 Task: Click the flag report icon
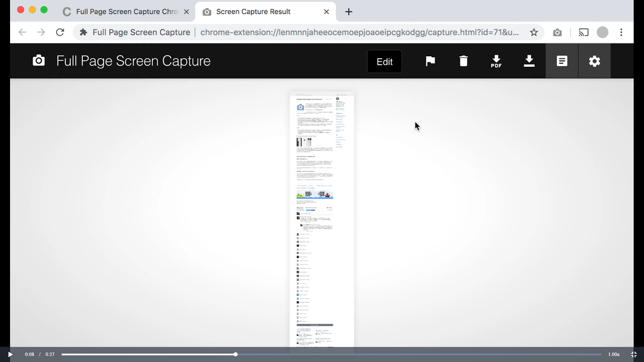click(x=430, y=61)
